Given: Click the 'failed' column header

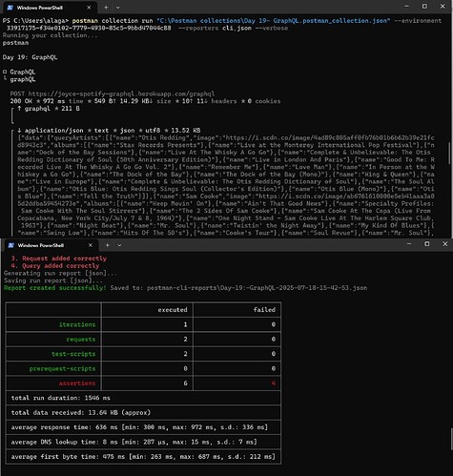Looking at the screenshot, I should click(x=264, y=310).
